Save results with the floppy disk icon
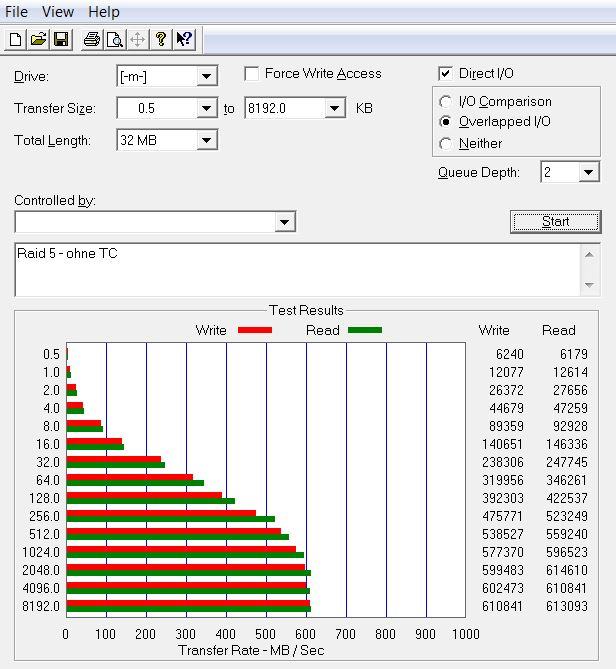 coord(61,40)
